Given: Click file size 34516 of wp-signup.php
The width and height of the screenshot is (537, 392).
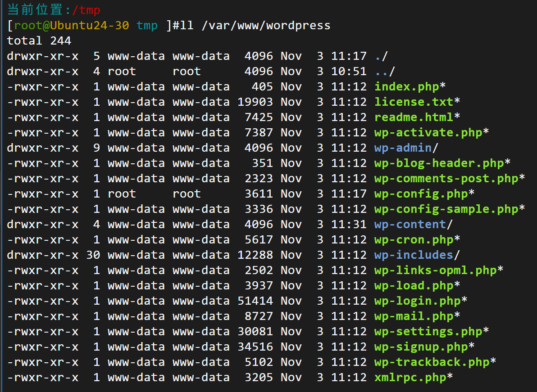Looking at the screenshot, I should (x=255, y=347).
